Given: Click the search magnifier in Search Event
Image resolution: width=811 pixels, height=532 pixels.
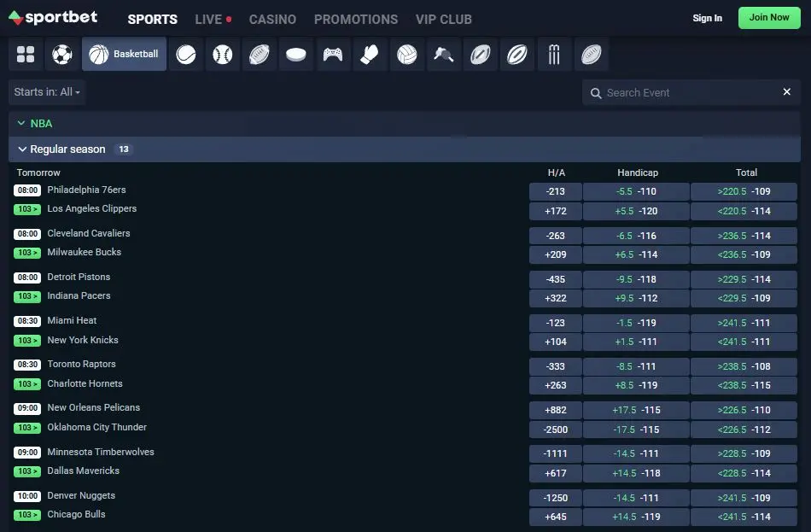Looking at the screenshot, I should point(595,92).
